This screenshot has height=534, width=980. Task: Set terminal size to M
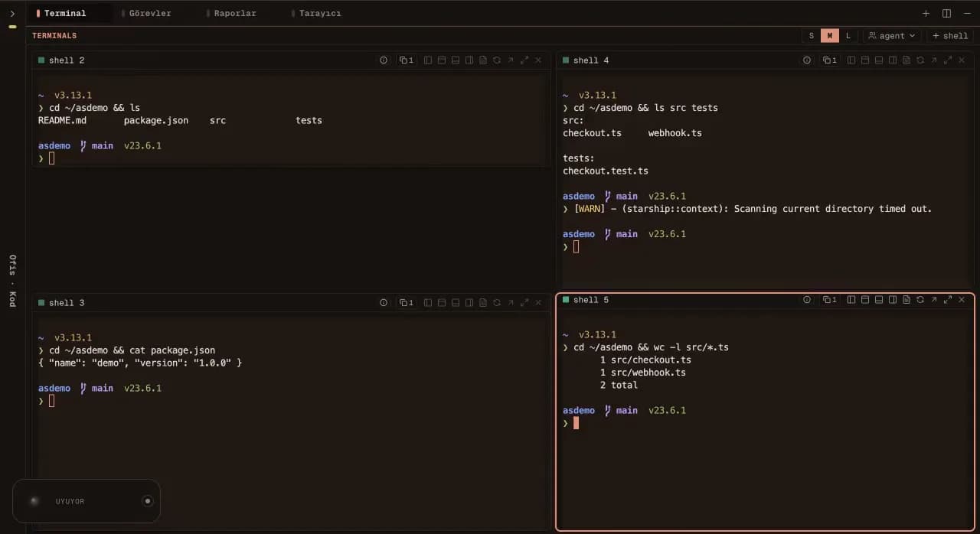(x=830, y=36)
